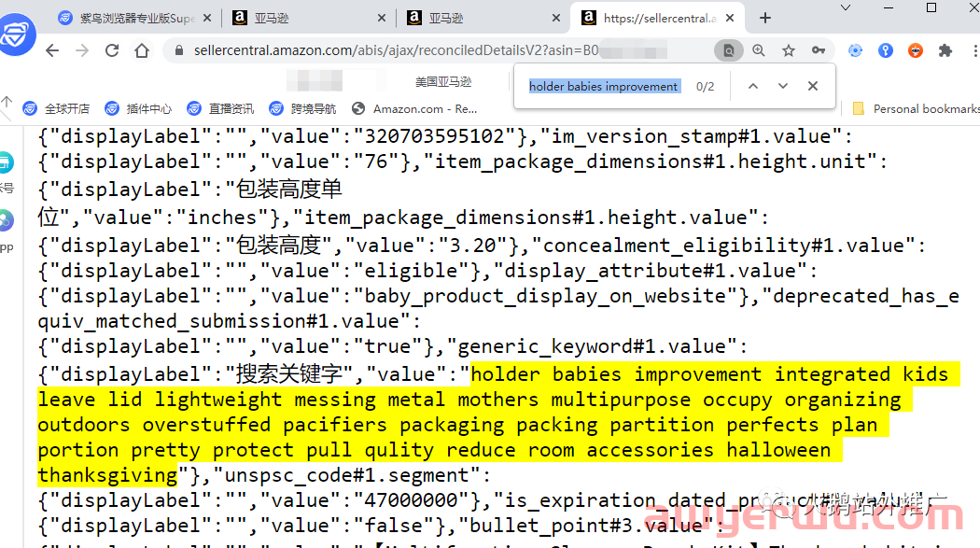Click the highlighted word 'halloween'
This screenshot has height=548, width=980.
click(778, 450)
